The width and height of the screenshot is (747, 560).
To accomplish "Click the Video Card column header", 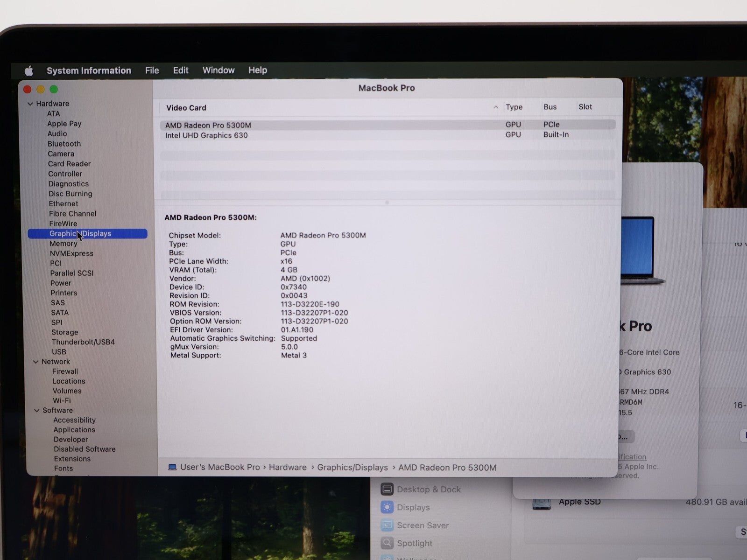I will point(186,108).
